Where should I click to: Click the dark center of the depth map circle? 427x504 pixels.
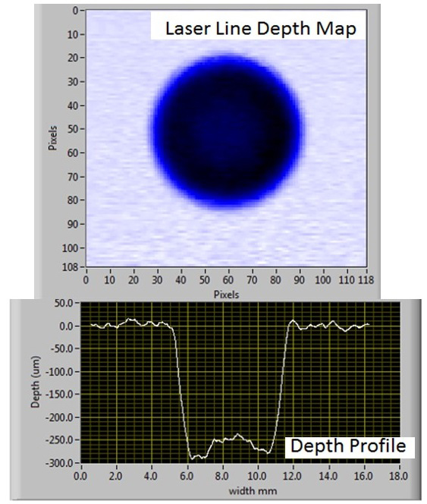click(x=226, y=132)
